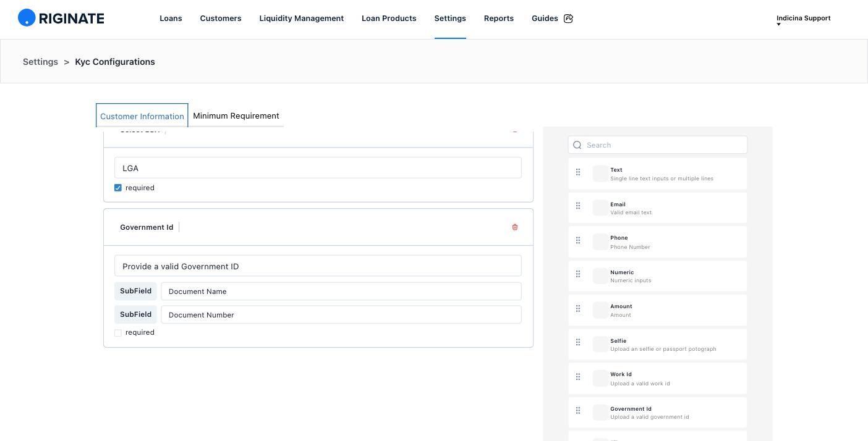The height and width of the screenshot is (441, 868).
Task: Click the palette Government Id type icon
Action: [600, 412]
